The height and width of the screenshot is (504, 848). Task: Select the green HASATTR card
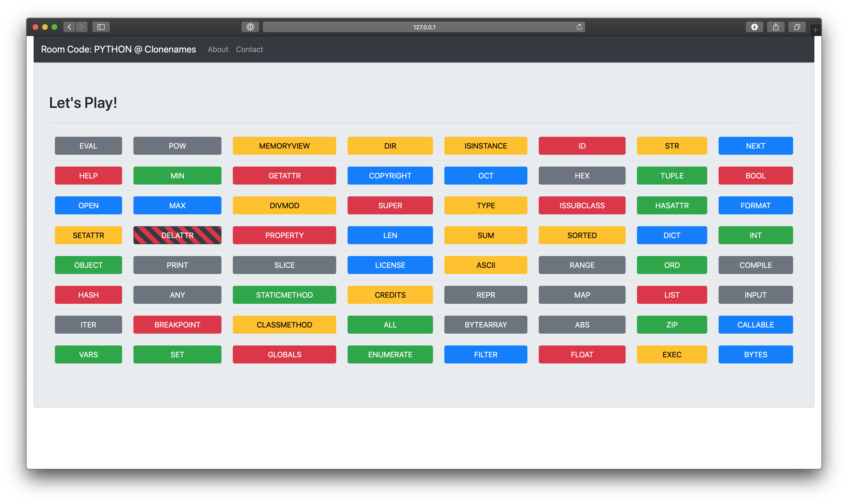[x=672, y=205]
